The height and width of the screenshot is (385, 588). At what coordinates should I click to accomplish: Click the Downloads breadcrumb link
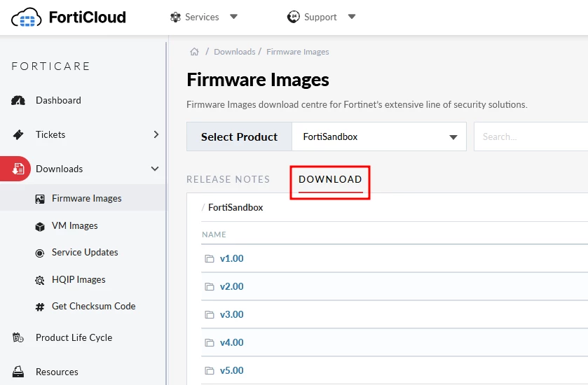pyautogui.click(x=234, y=52)
